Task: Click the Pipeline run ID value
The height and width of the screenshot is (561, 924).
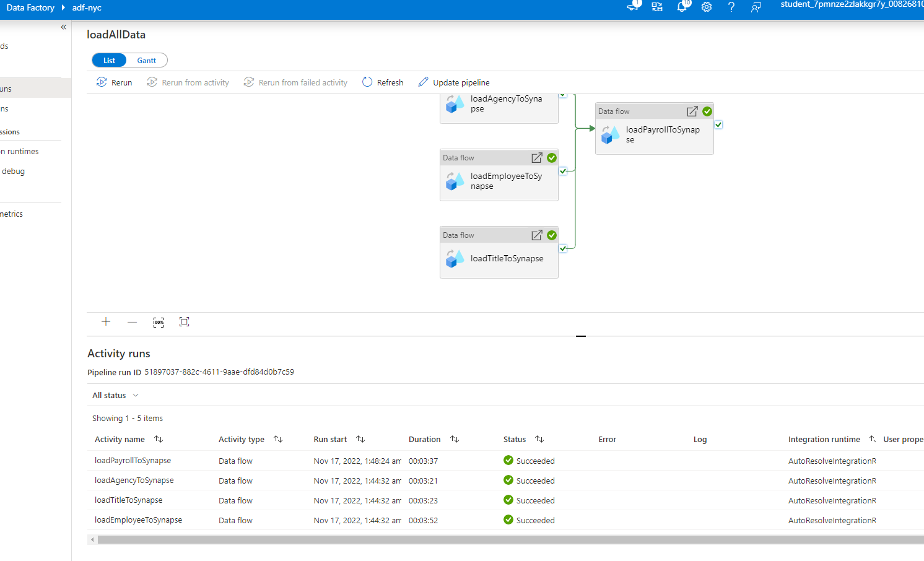Action: click(219, 372)
